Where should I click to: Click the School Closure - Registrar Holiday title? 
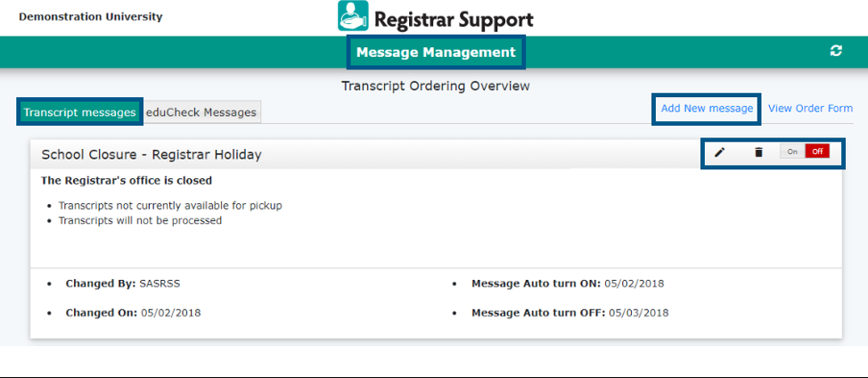[x=151, y=155]
